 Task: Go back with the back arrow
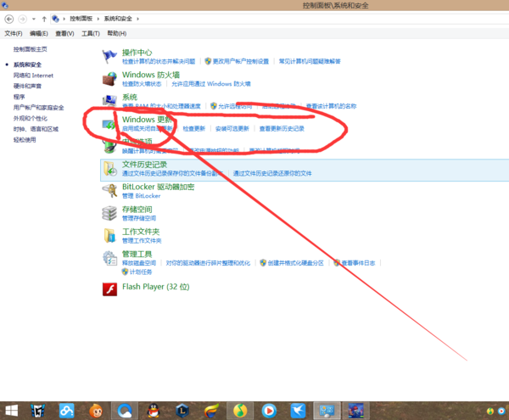point(9,20)
